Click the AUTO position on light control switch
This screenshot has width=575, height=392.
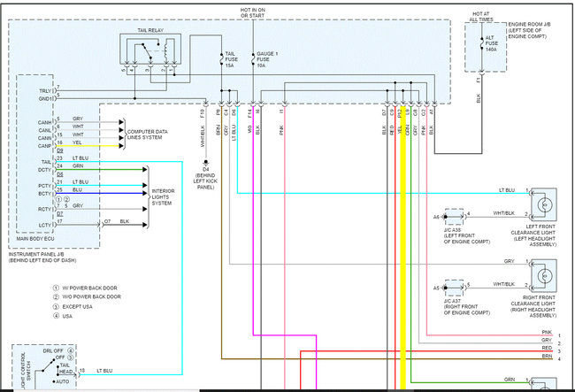61,381
